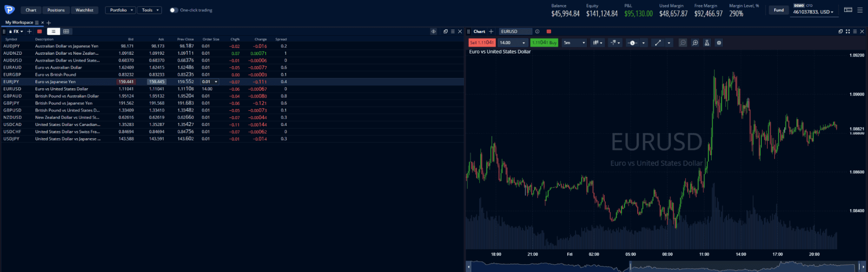Toggle One-click trading switch
Viewport: 868px width, 272px height.
pos(173,10)
